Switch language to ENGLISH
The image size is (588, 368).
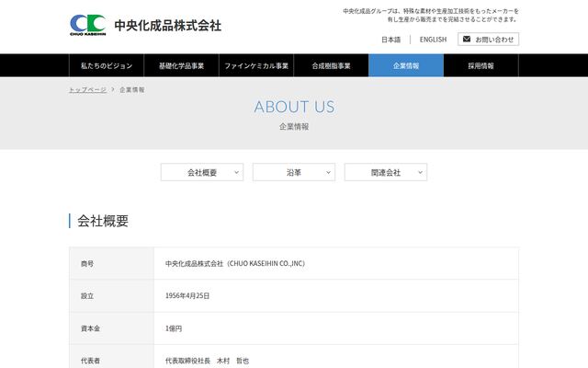[433, 40]
